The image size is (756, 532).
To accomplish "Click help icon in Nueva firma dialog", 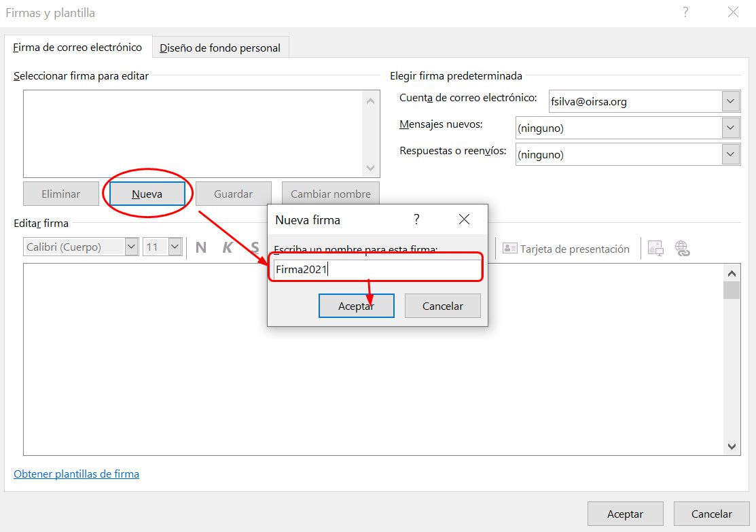I will [x=416, y=219].
